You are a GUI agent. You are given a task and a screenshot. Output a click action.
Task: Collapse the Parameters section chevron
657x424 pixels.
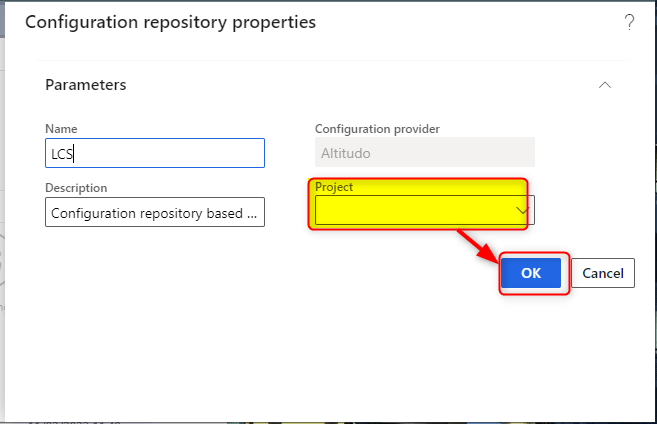pyautogui.click(x=604, y=86)
